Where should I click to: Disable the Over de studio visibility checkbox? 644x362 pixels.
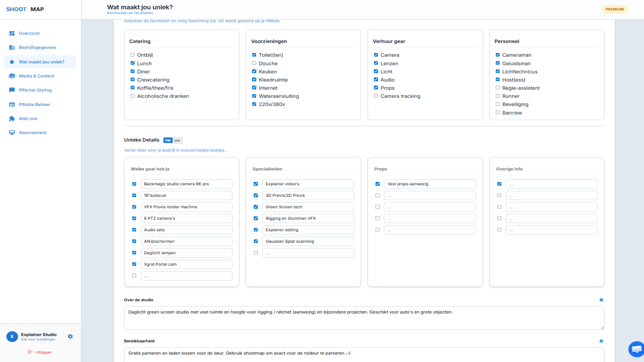pos(601,300)
